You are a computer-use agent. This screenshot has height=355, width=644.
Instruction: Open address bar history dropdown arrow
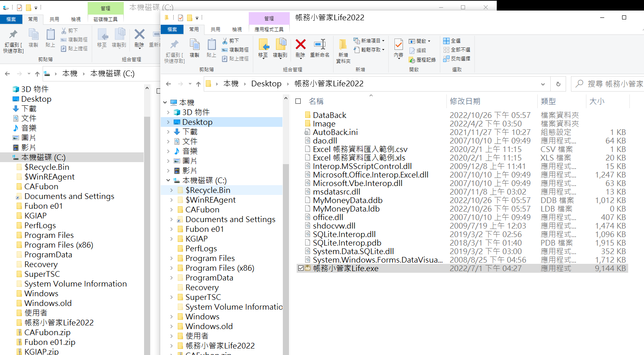pos(543,84)
